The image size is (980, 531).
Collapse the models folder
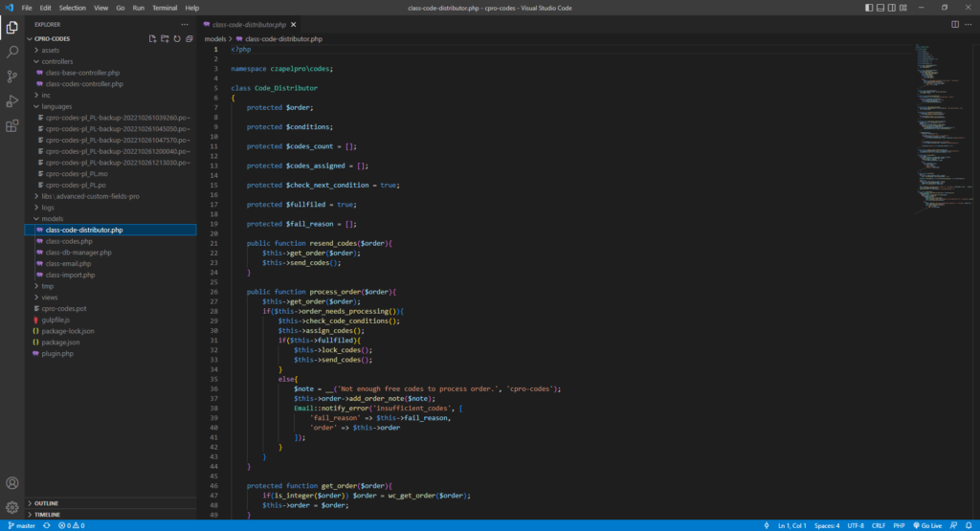[52, 219]
